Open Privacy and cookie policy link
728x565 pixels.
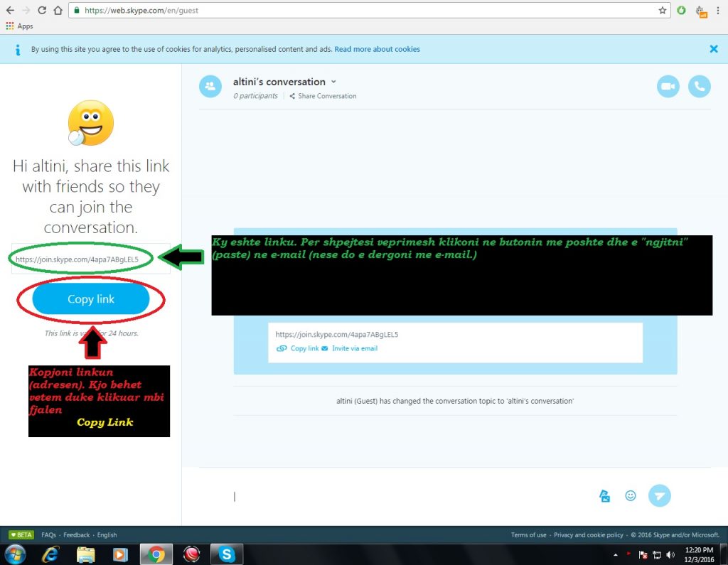coord(588,535)
